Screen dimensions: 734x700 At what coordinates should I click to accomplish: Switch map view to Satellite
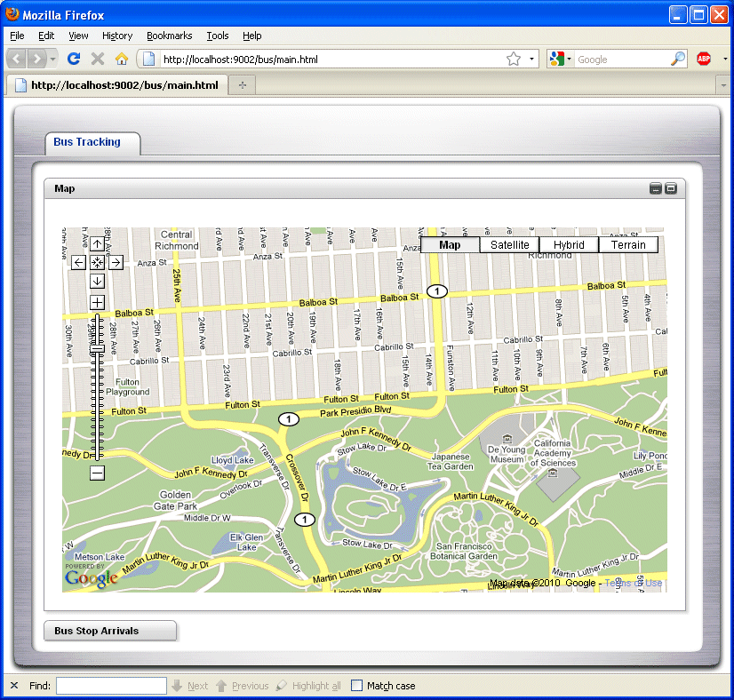click(509, 245)
